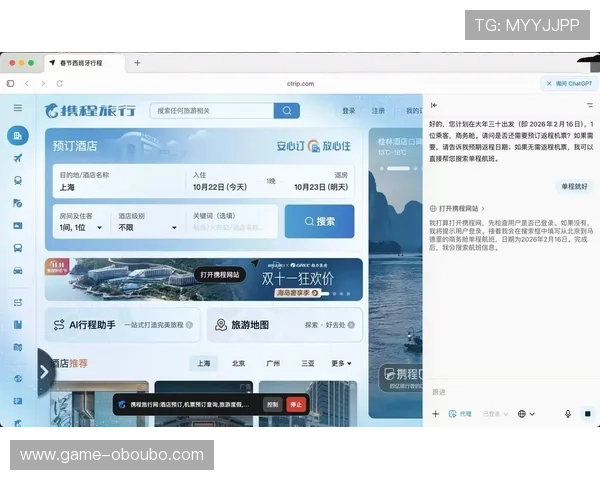Click the 注册 link in Ctrip header
The width and height of the screenshot is (600, 480).
378,111
